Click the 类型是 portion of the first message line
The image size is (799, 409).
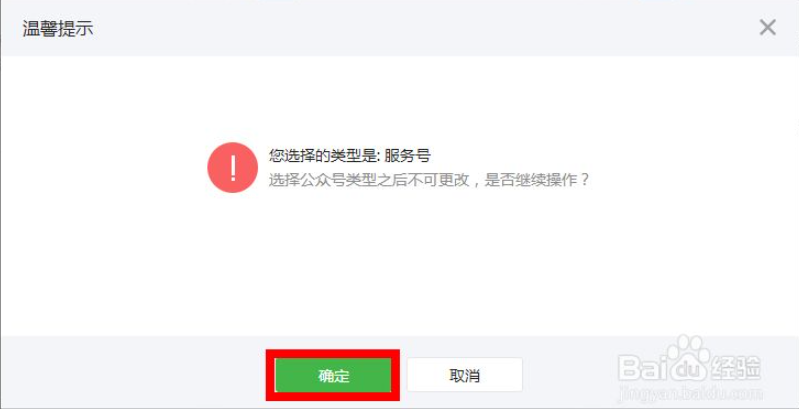click(x=354, y=155)
